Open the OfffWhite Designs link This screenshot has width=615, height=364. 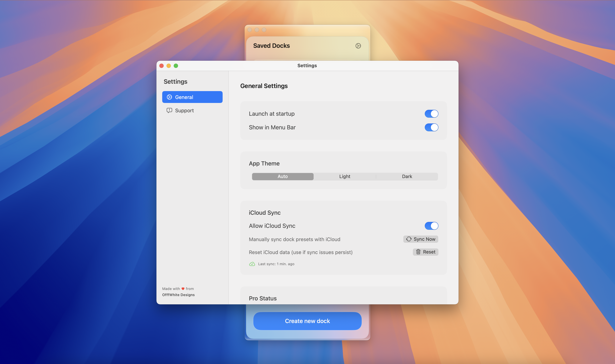(x=178, y=295)
